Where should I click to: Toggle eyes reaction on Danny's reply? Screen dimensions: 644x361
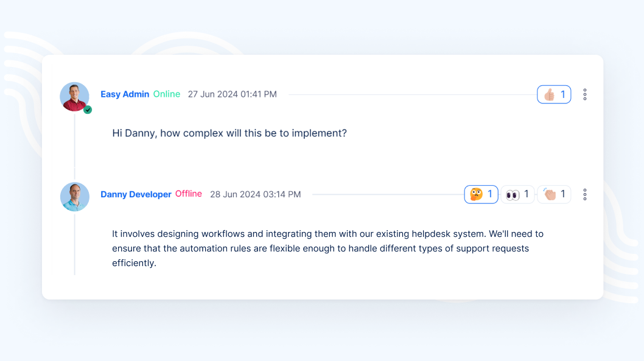click(x=518, y=194)
